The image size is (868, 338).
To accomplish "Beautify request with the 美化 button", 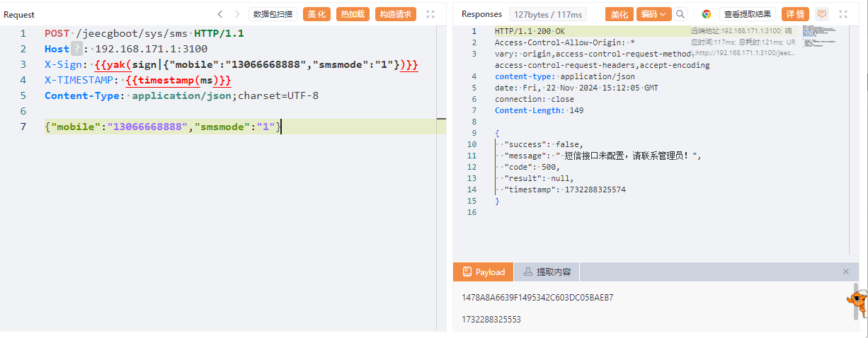I will (317, 14).
